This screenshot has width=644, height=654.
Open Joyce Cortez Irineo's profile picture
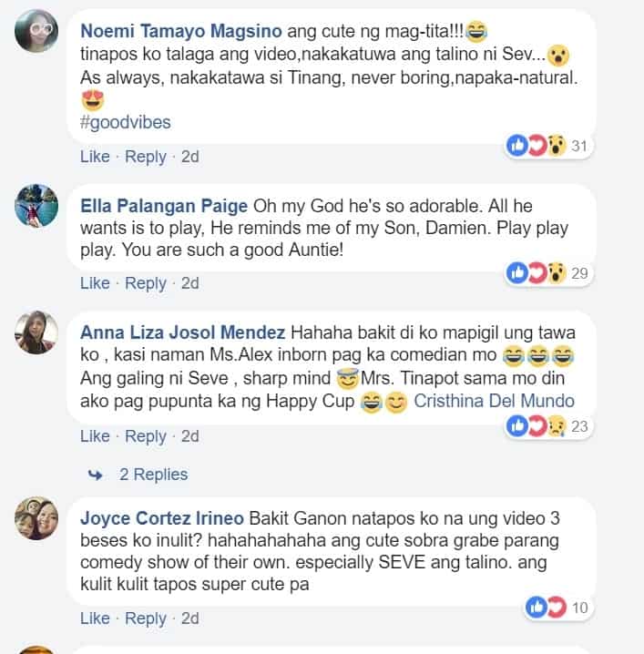pos(36,518)
